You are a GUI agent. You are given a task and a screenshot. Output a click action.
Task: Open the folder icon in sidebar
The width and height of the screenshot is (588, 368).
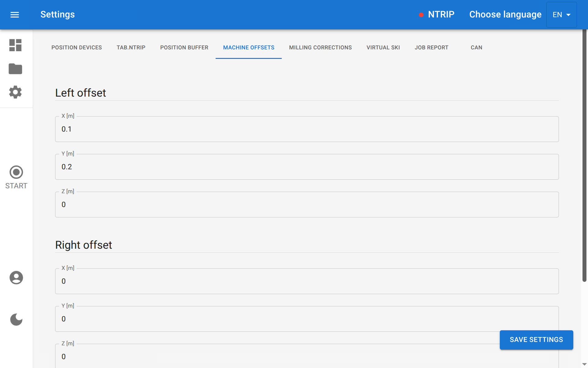(15, 69)
